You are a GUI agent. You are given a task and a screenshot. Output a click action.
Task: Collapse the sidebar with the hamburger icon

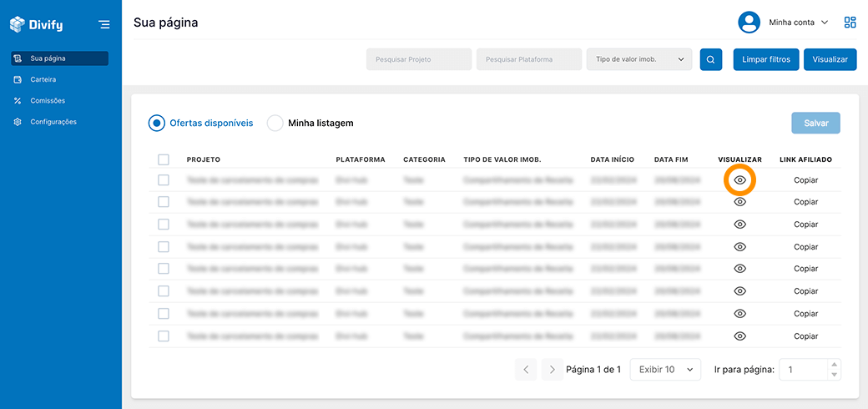click(103, 24)
